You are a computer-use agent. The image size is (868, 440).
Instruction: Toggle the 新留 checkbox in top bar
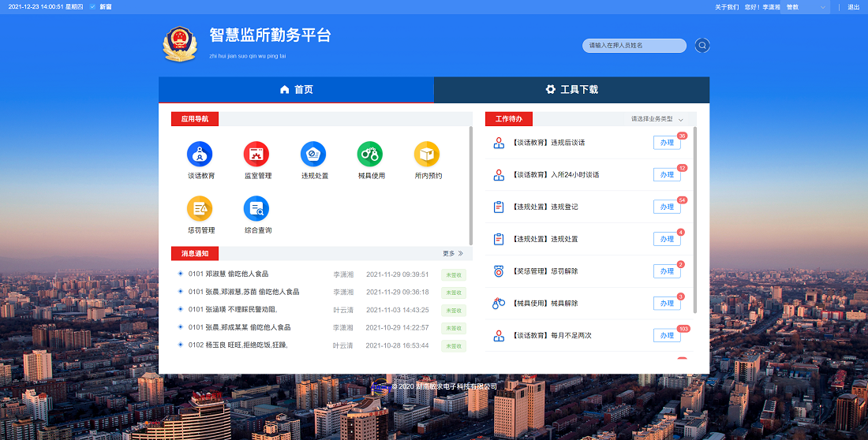[93, 7]
